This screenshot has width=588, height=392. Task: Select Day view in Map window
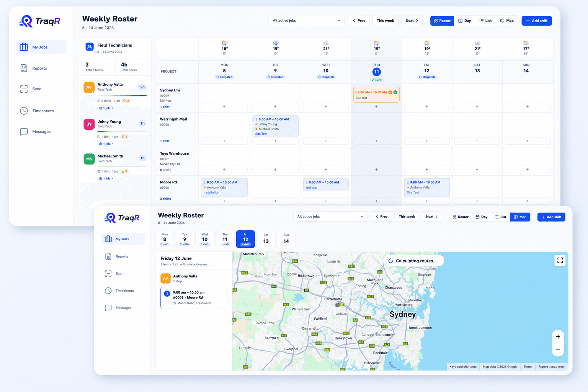482,217
